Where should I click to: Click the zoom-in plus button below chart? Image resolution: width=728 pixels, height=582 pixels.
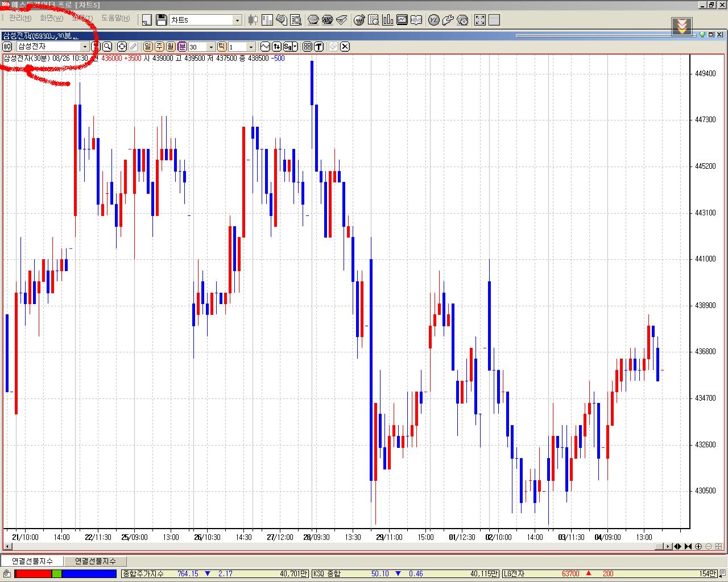click(x=698, y=547)
